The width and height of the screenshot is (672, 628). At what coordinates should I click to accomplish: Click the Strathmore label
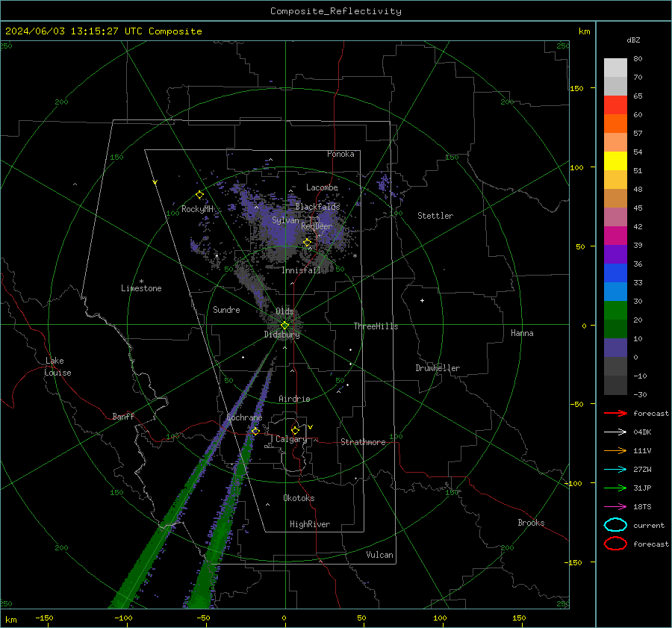point(363,442)
